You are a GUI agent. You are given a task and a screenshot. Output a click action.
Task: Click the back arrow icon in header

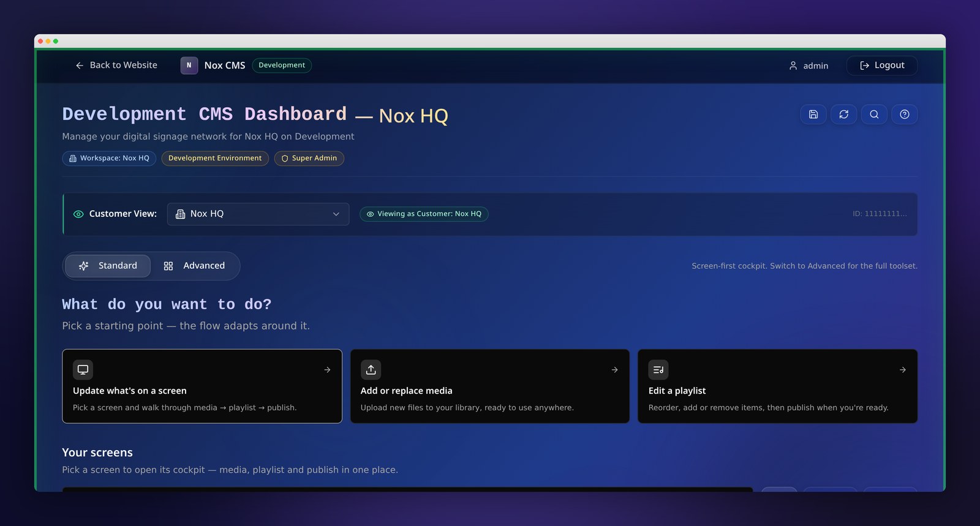pos(80,66)
